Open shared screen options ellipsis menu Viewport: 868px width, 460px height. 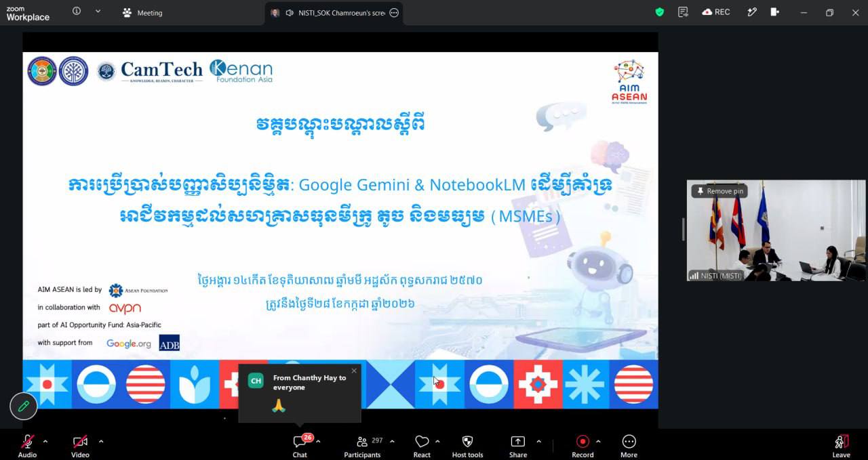[394, 13]
